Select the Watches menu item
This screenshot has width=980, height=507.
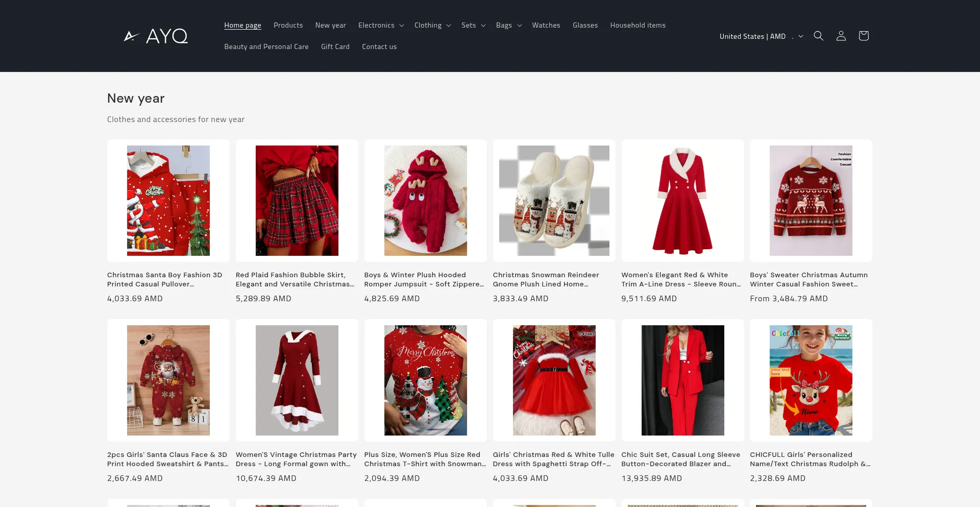pos(546,26)
